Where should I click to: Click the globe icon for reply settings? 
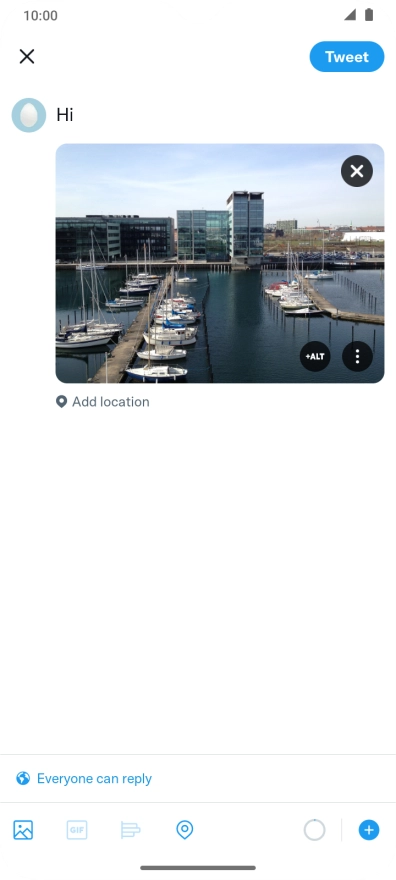tap(23, 778)
